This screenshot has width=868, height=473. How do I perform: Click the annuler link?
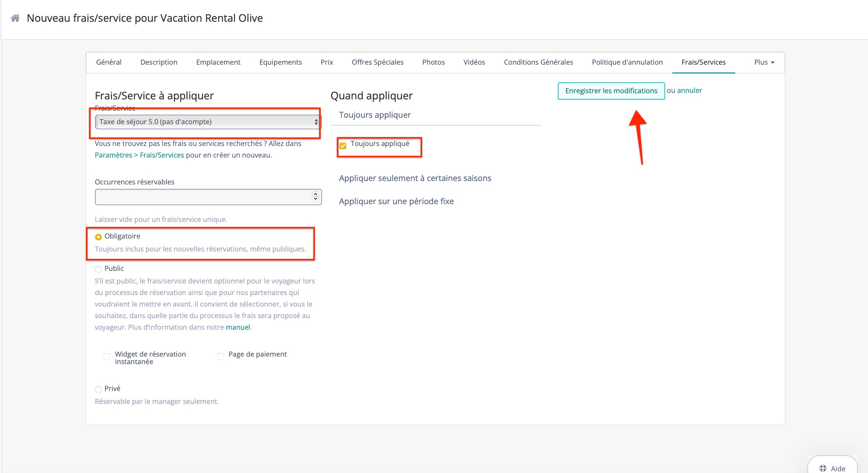689,91
